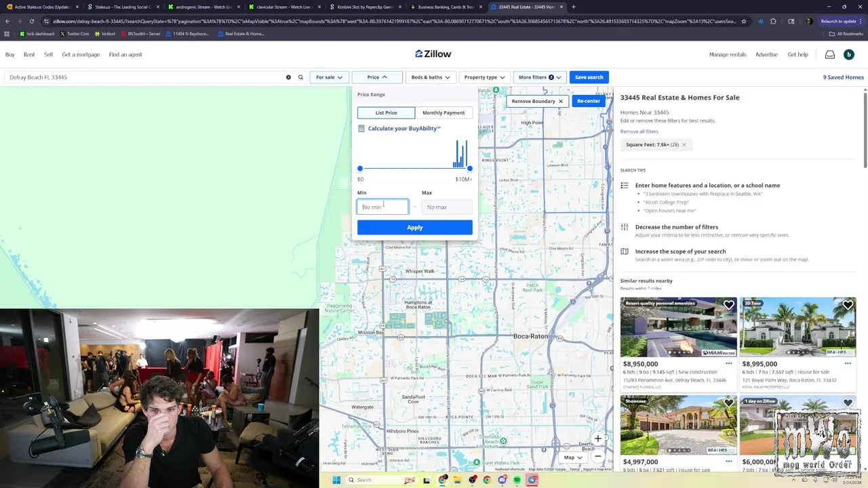Open Spotify from taskbar

[517, 480]
